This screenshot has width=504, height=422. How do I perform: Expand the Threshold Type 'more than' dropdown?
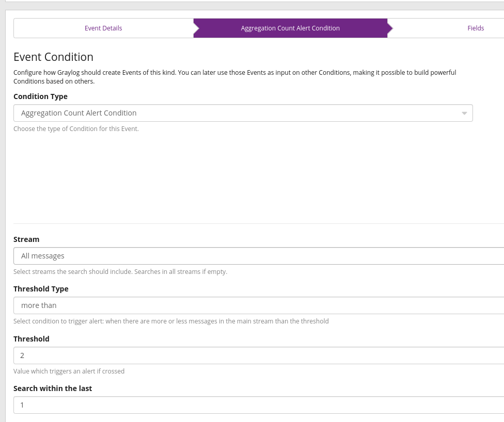(x=258, y=305)
